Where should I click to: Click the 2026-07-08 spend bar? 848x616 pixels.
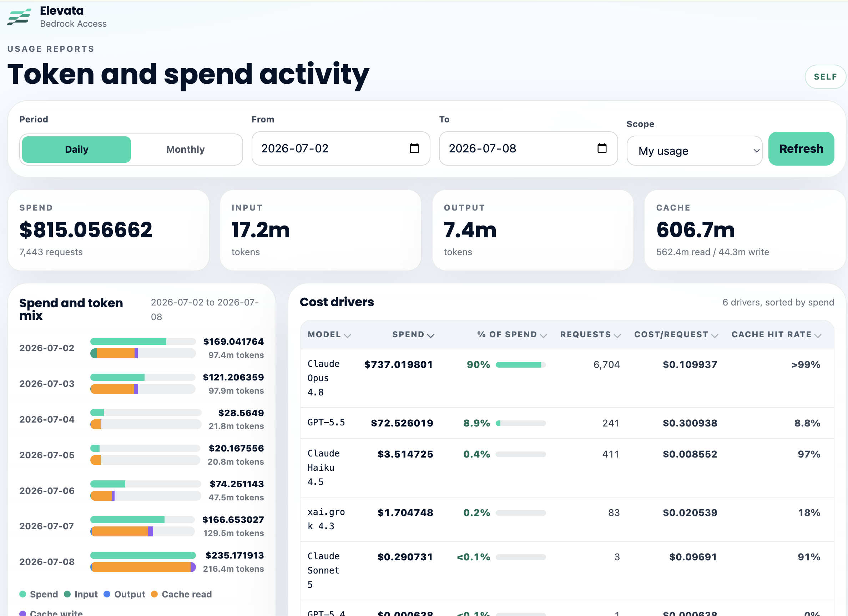tap(143, 555)
